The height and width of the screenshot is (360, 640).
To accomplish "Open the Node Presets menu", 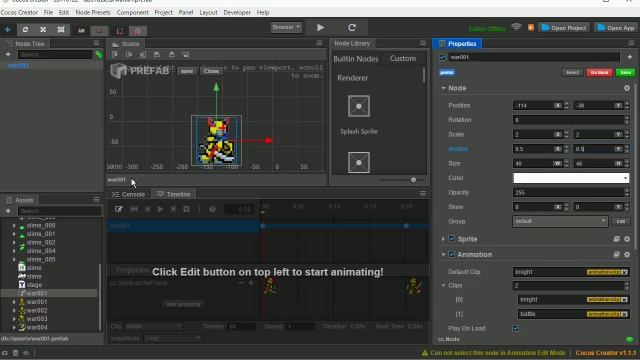I will click(x=93, y=12).
